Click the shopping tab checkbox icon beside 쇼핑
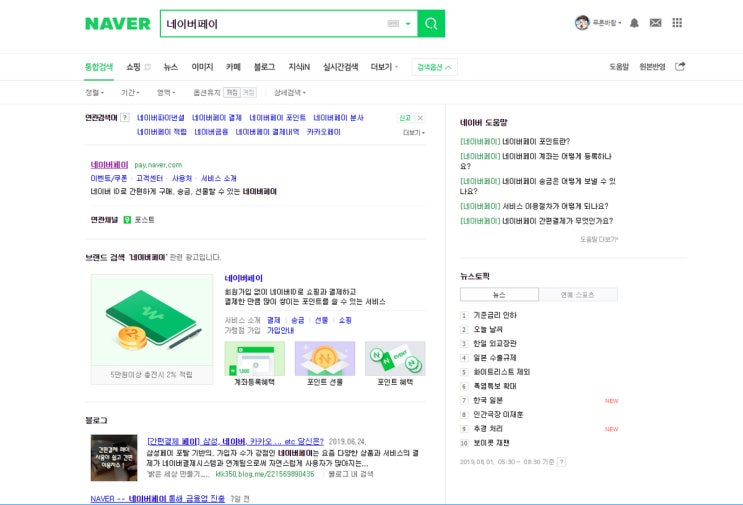 point(147,67)
